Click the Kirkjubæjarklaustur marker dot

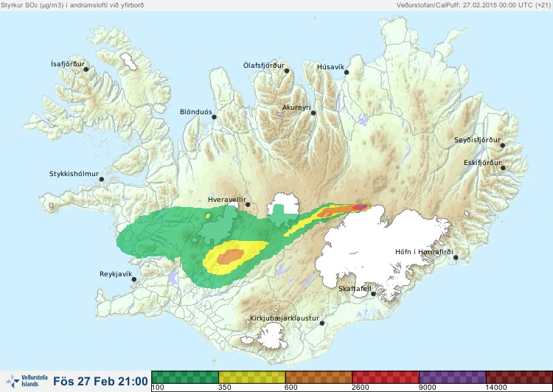[x=321, y=323]
